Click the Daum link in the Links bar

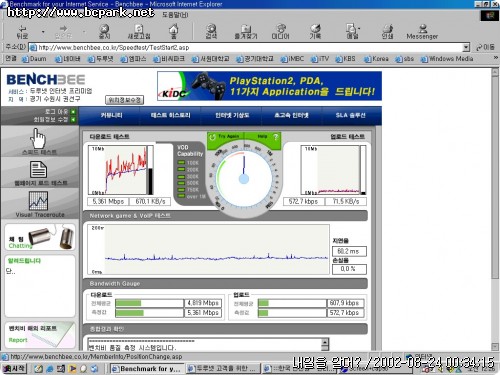click(x=34, y=59)
